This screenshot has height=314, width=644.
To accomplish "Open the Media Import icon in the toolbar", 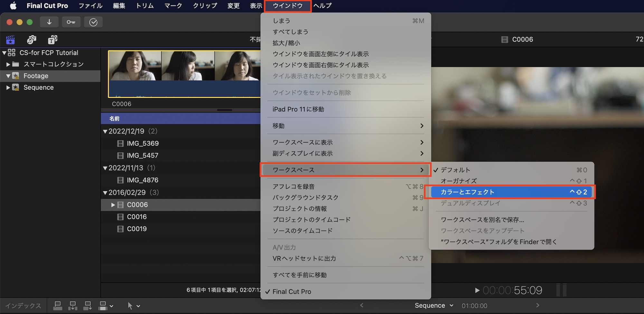I will pos(49,22).
